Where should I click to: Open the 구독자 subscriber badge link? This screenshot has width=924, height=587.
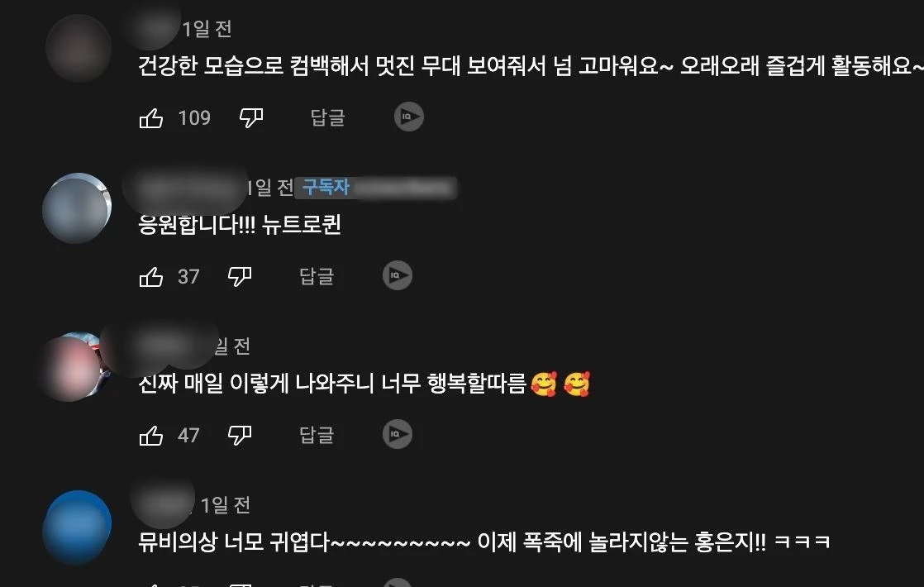(x=326, y=187)
